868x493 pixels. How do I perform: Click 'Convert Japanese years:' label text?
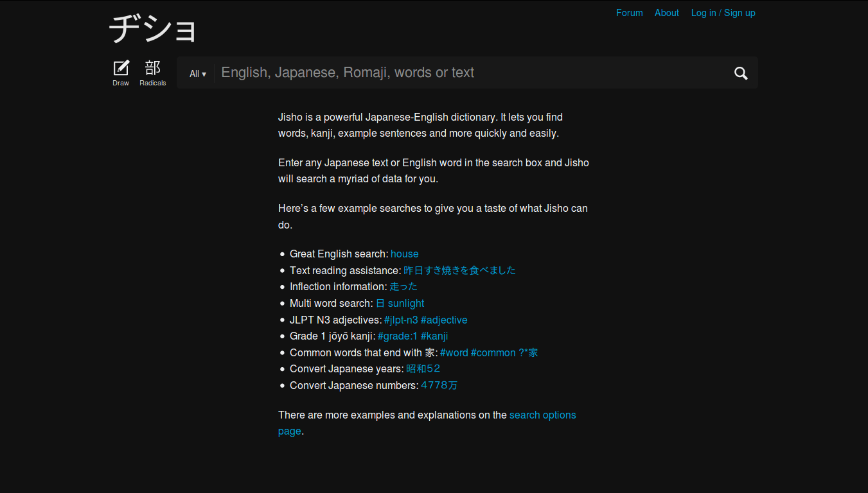point(347,368)
